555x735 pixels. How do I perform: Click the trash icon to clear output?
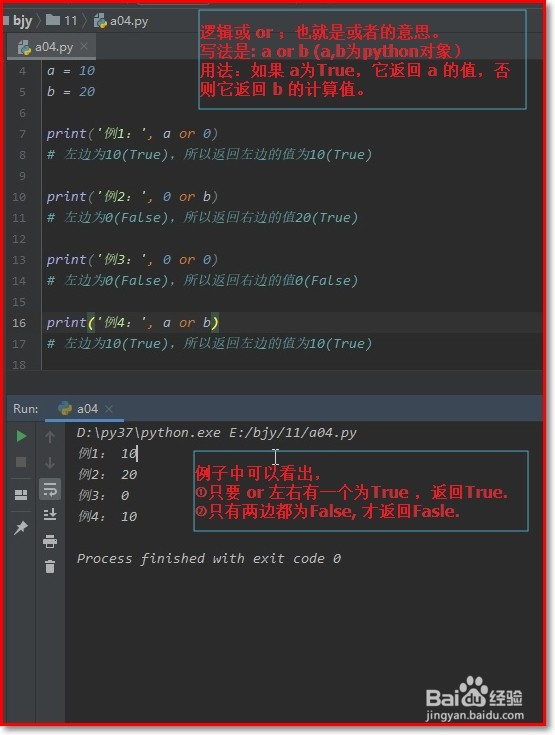50,567
